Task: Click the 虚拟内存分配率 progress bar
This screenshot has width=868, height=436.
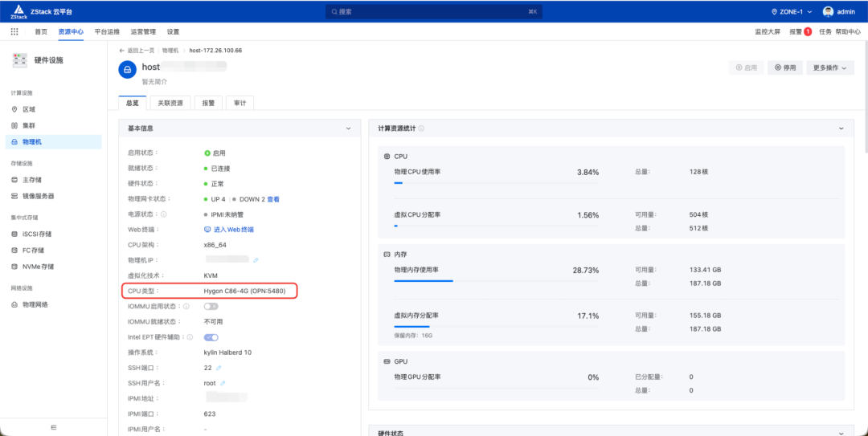Action: point(496,327)
